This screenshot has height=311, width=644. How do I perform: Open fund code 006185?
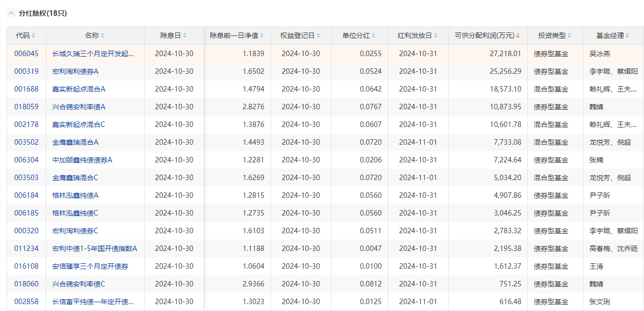tap(26, 213)
